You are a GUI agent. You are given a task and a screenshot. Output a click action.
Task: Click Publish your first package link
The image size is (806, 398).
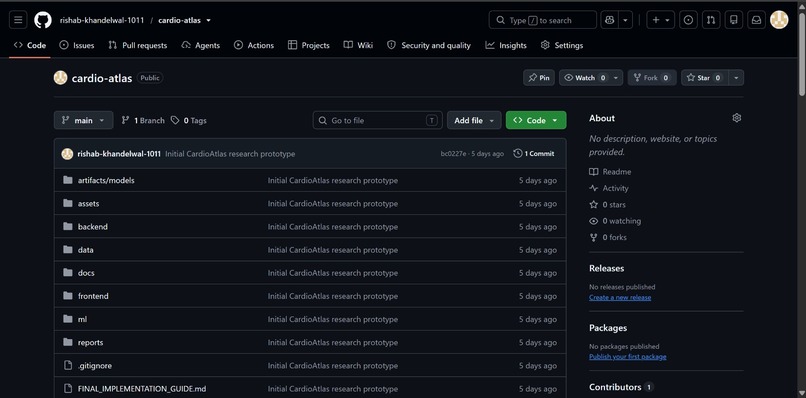[x=628, y=356]
